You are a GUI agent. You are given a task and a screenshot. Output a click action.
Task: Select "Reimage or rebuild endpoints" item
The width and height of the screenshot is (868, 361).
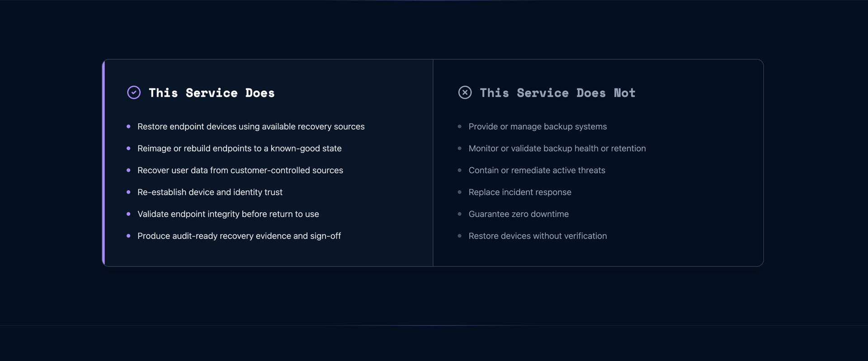(x=239, y=148)
